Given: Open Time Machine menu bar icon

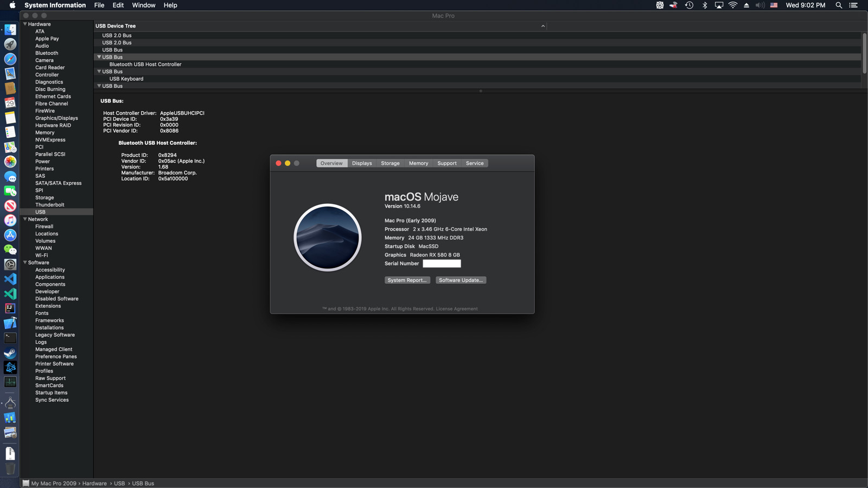Looking at the screenshot, I should click(x=689, y=5).
